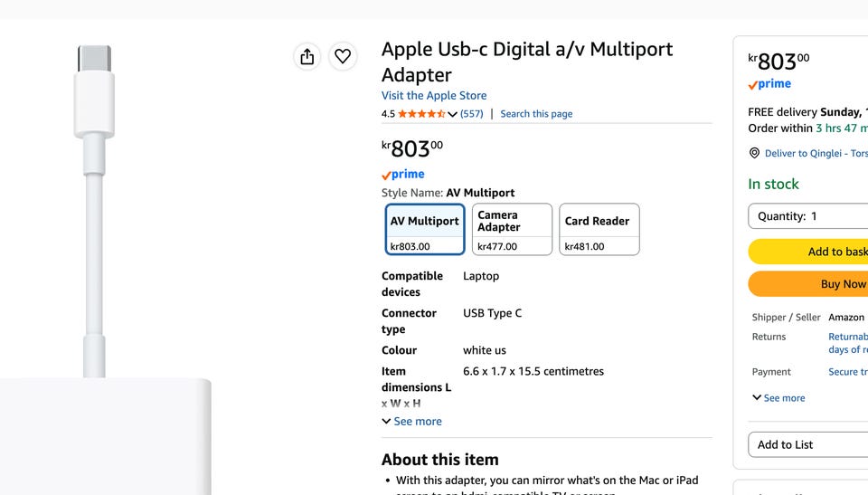Click the Buy Now button

pyautogui.click(x=808, y=284)
